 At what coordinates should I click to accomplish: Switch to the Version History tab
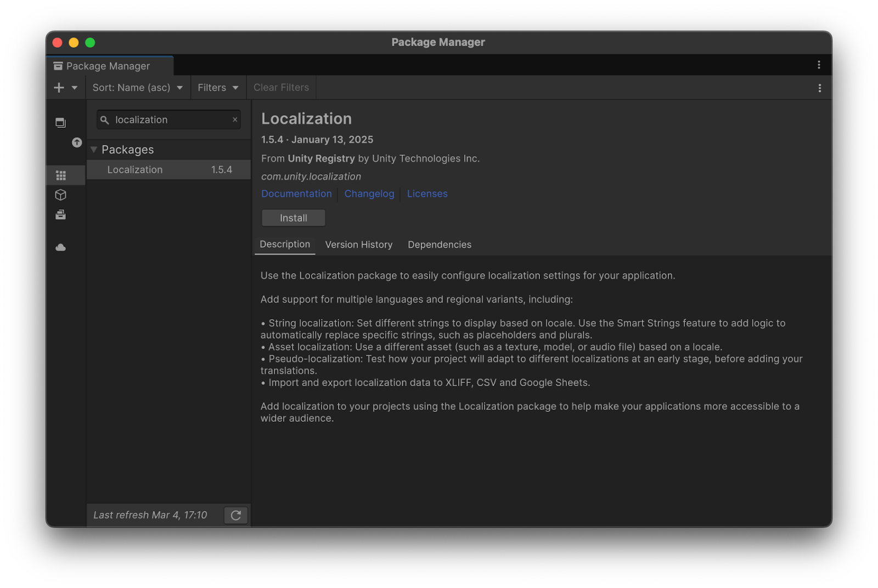359,245
